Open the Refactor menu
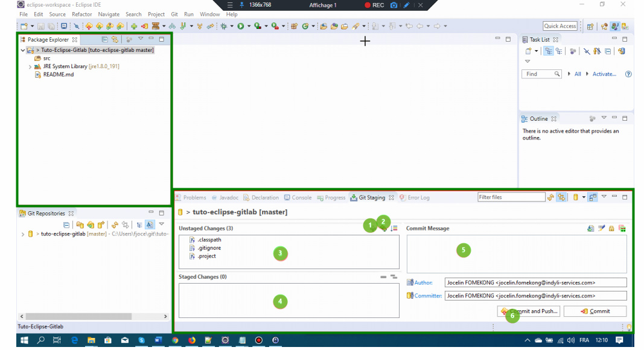The height and width of the screenshot is (350, 644). [81, 14]
